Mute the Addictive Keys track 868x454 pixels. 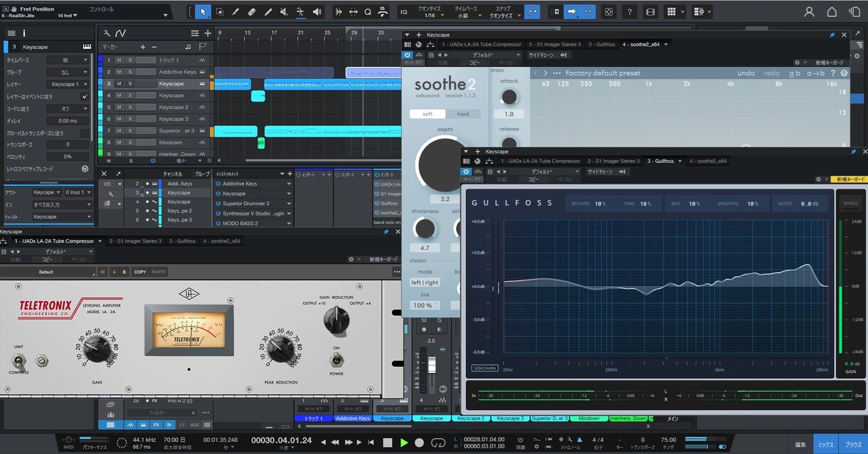[x=119, y=72]
